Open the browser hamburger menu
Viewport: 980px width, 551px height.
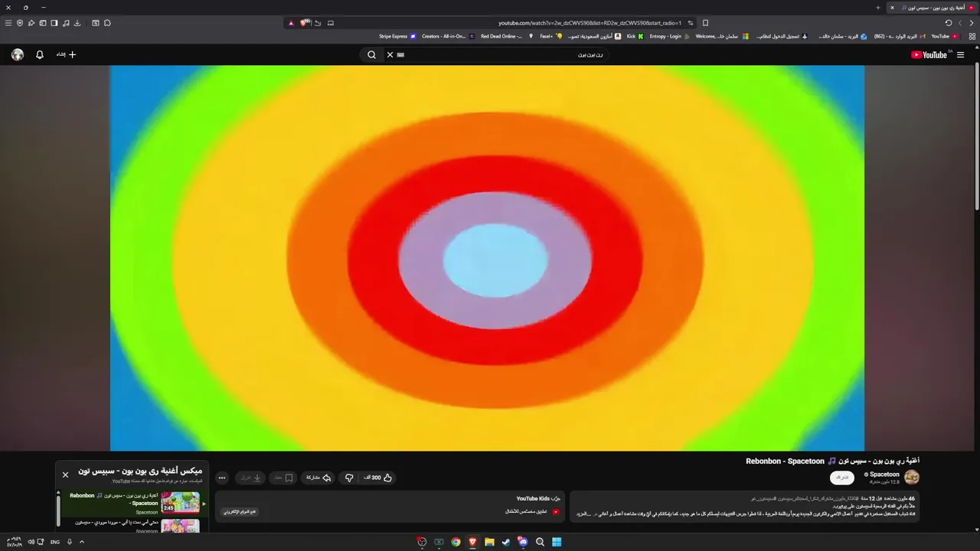tap(8, 23)
